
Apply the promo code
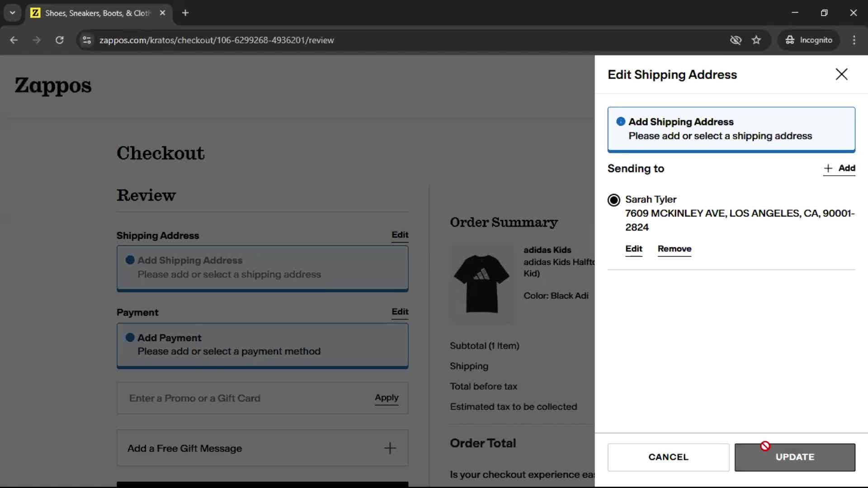click(387, 398)
